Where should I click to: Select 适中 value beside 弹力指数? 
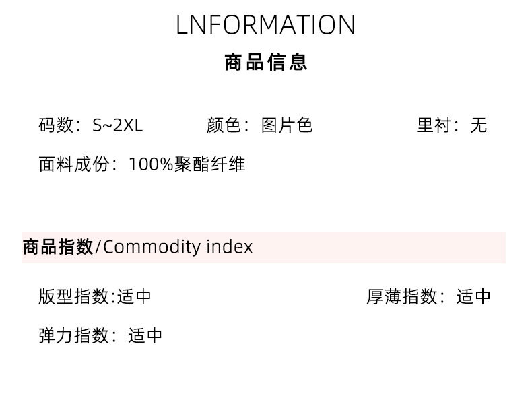(x=145, y=335)
